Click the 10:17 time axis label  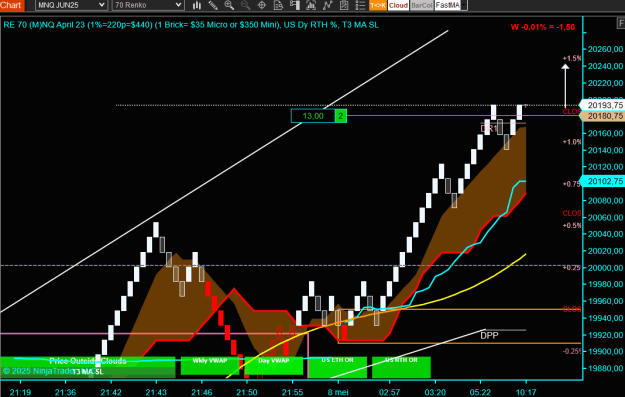tap(525, 392)
